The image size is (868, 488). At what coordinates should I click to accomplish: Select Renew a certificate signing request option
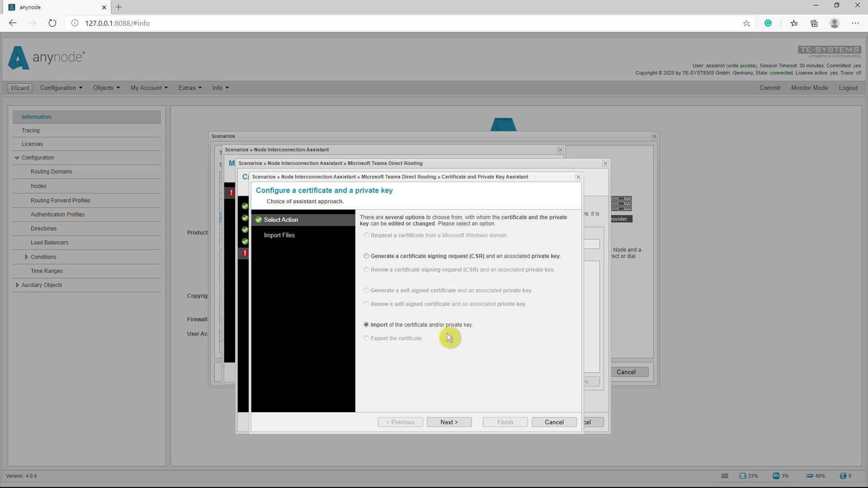coord(366,270)
